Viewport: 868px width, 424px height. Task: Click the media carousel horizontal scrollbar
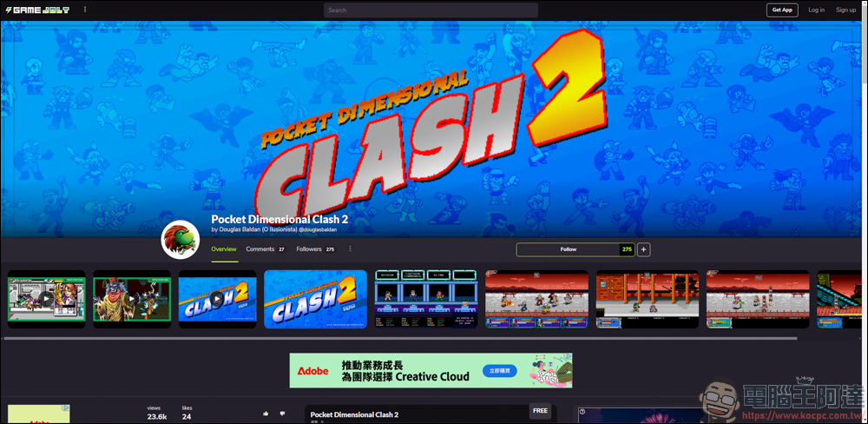(401, 338)
